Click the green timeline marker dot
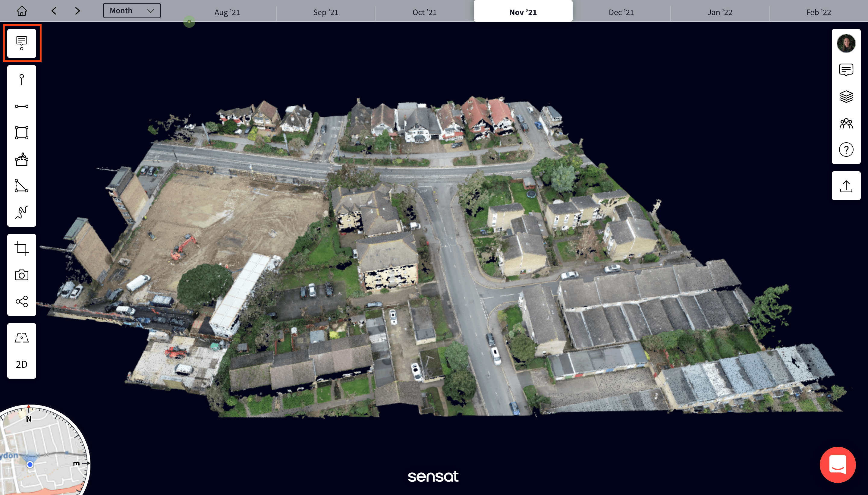The image size is (868, 495). click(x=189, y=22)
